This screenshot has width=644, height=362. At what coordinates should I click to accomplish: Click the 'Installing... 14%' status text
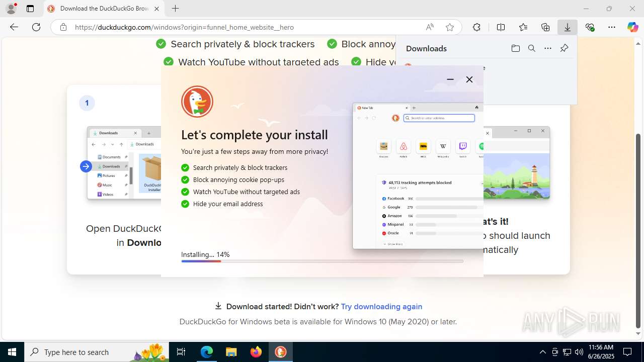205,254
